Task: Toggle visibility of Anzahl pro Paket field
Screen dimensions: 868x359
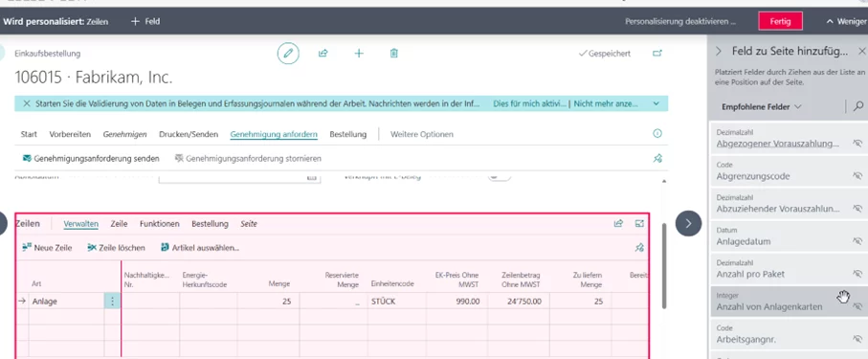Action: [x=857, y=274]
